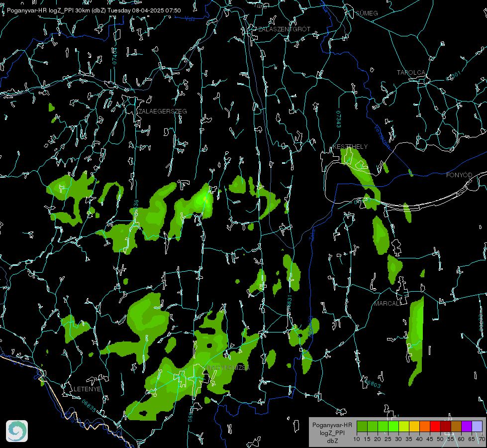Click the '70' tick value on the legend scale
487x448 pixels.
(482, 439)
